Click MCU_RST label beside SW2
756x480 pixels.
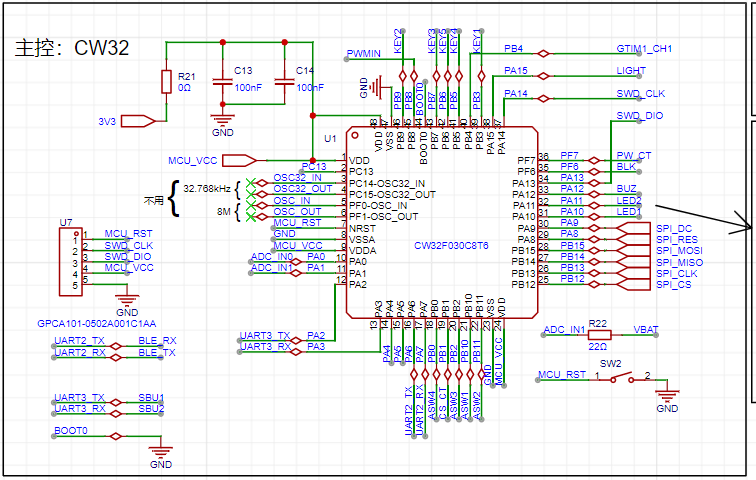coord(562,374)
